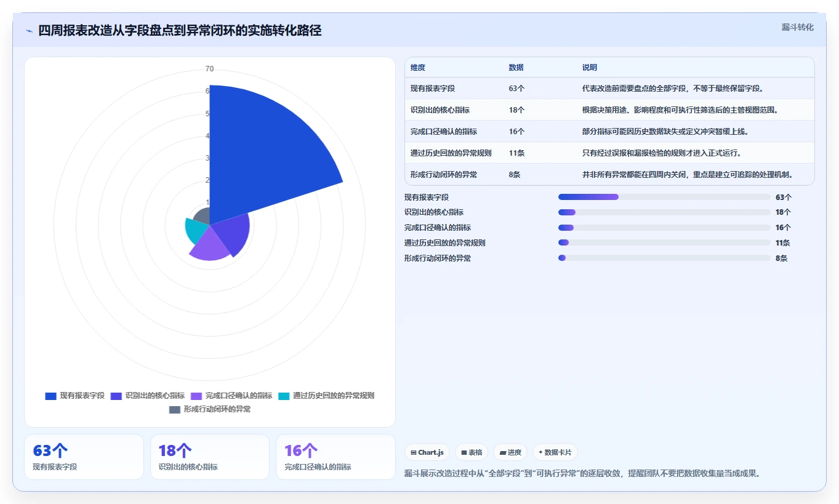Open the 18个 识别出的核心指标 data card

coord(210,457)
